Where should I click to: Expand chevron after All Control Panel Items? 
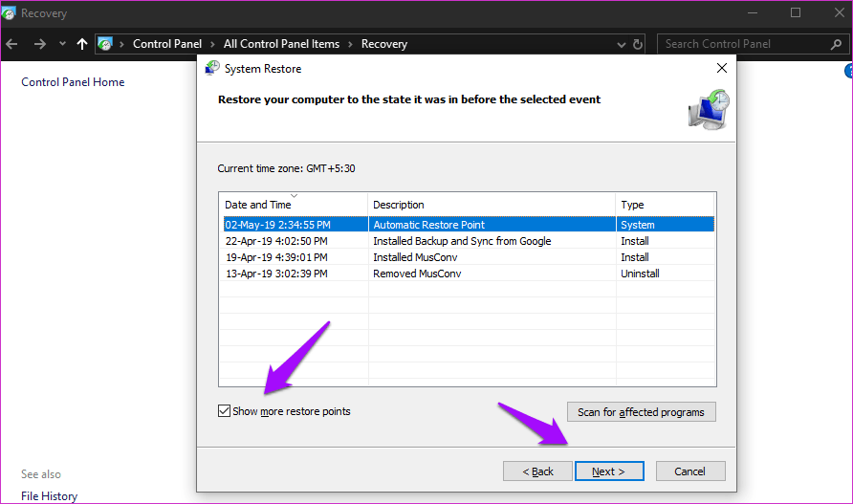pos(350,44)
